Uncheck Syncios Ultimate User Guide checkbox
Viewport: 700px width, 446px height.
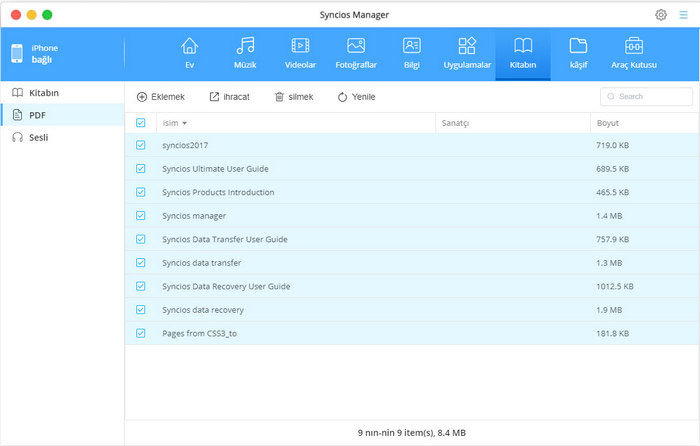(x=141, y=169)
